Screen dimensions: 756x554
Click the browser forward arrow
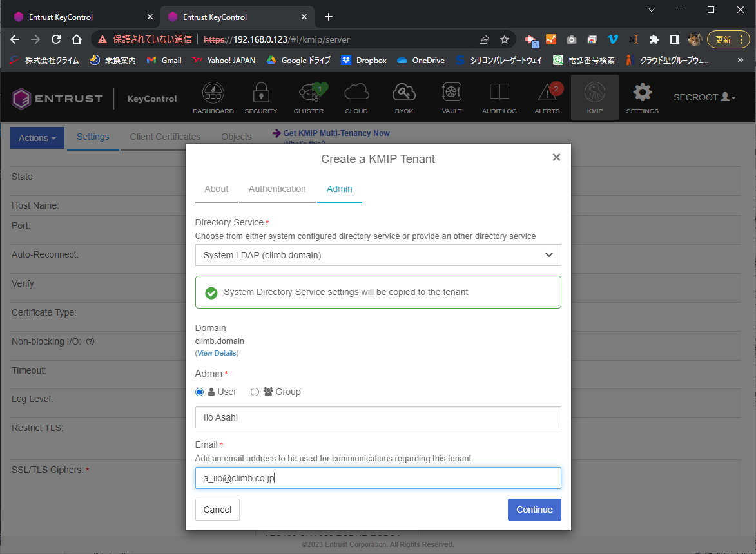35,39
